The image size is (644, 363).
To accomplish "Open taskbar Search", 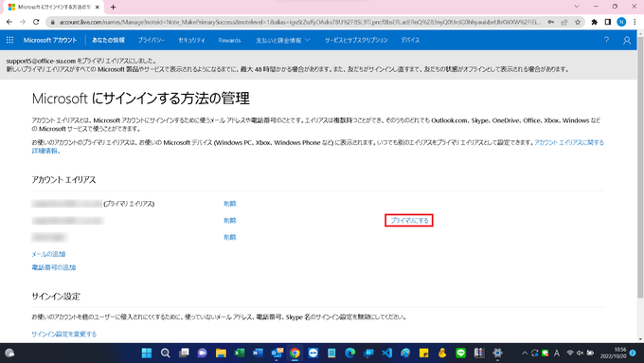I will [x=165, y=353].
